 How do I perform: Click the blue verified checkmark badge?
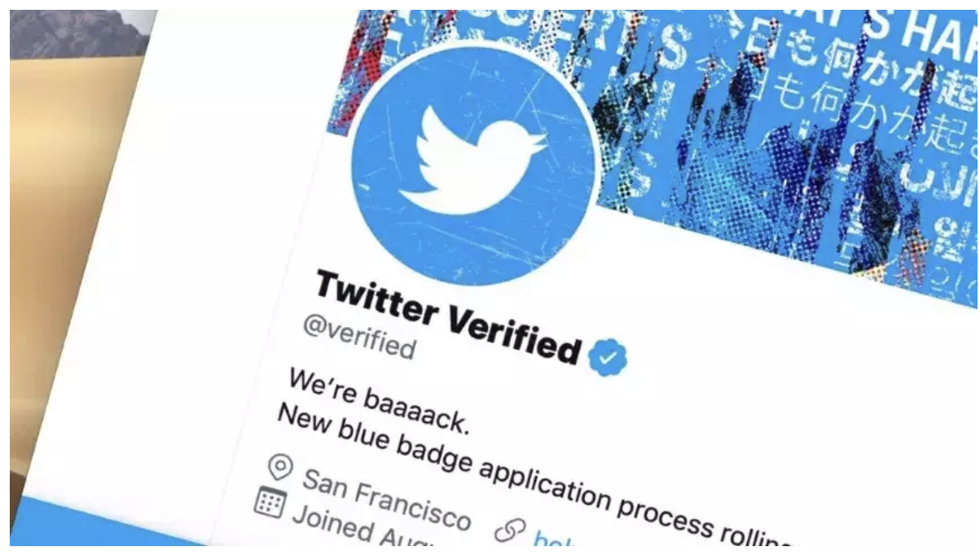pos(608,357)
